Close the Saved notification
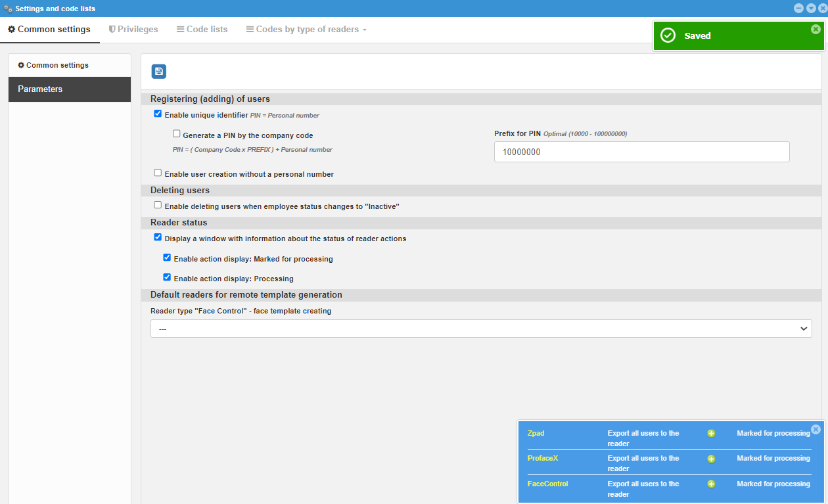This screenshot has width=828, height=504. (816, 29)
